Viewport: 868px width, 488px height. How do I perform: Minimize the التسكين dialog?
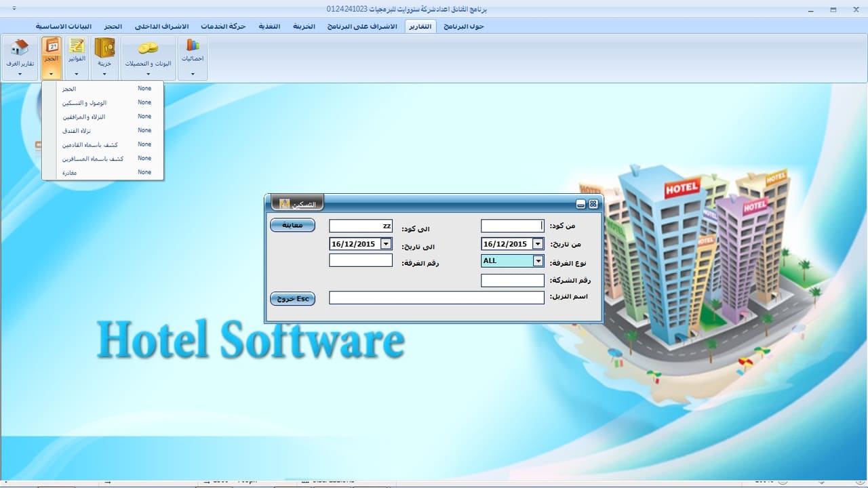click(580, 204)
